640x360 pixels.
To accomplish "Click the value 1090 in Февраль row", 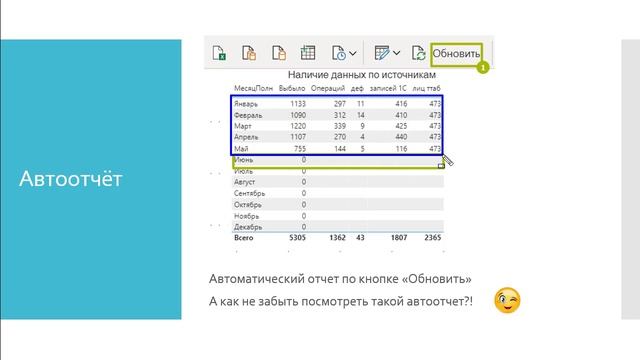I will 298,115.
